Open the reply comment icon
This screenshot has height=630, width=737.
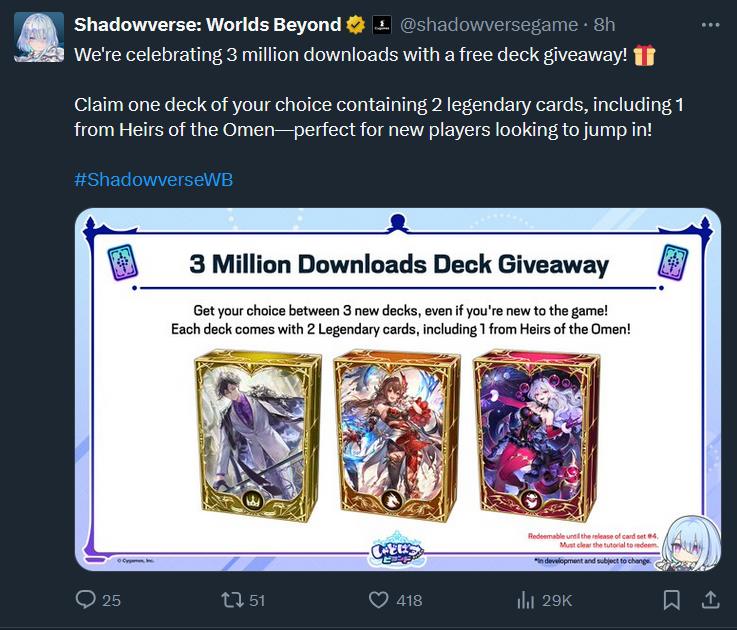[86, 599]
